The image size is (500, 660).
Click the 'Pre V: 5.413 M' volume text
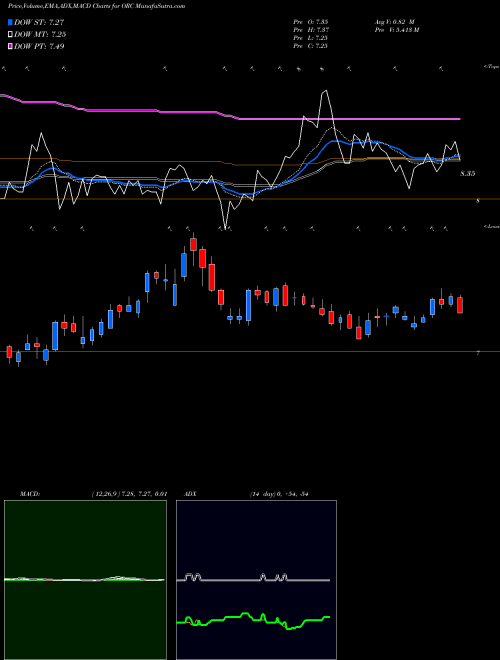(x=397, y=30)
